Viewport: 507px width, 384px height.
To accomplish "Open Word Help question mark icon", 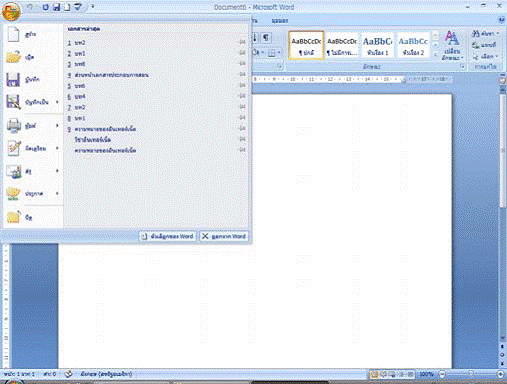I will pyautogui.click(x=502, y=20).
